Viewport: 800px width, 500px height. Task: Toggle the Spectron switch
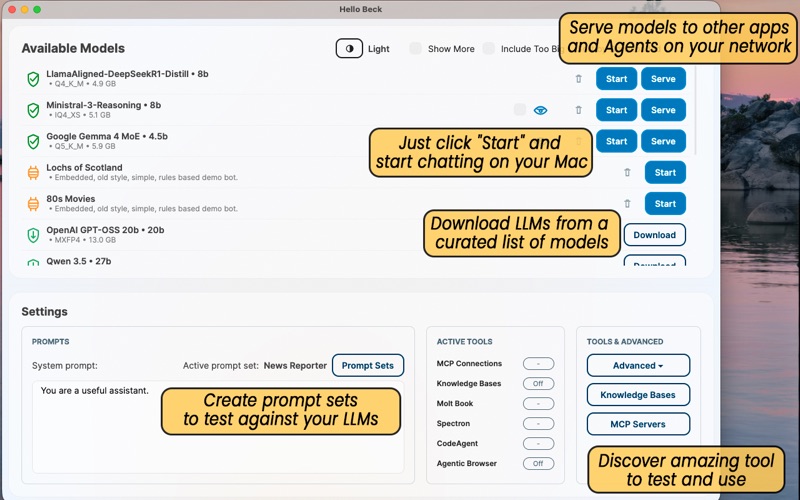pos(538,423)
